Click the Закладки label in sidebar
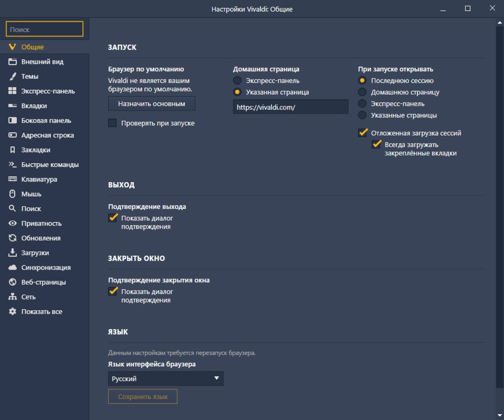 (36, 150)
